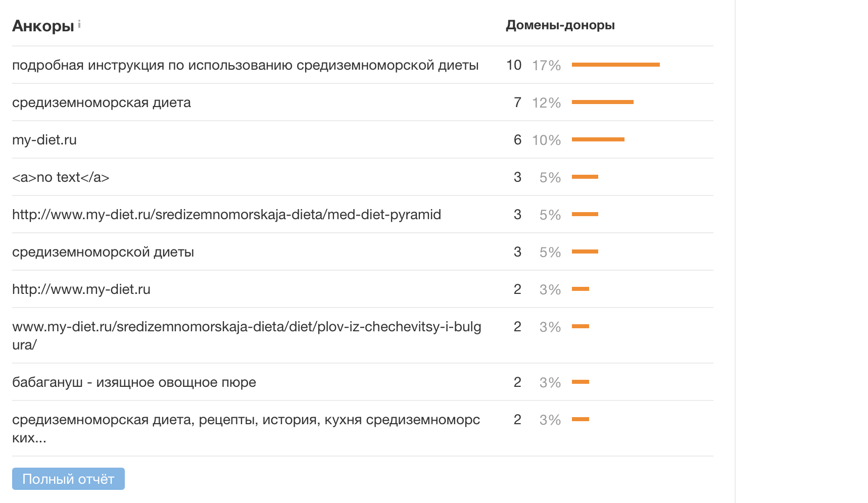The height and width of the screenshot is (503, 868).
Task: Click the Домены-доноры column header
Action: coord(560,25)
